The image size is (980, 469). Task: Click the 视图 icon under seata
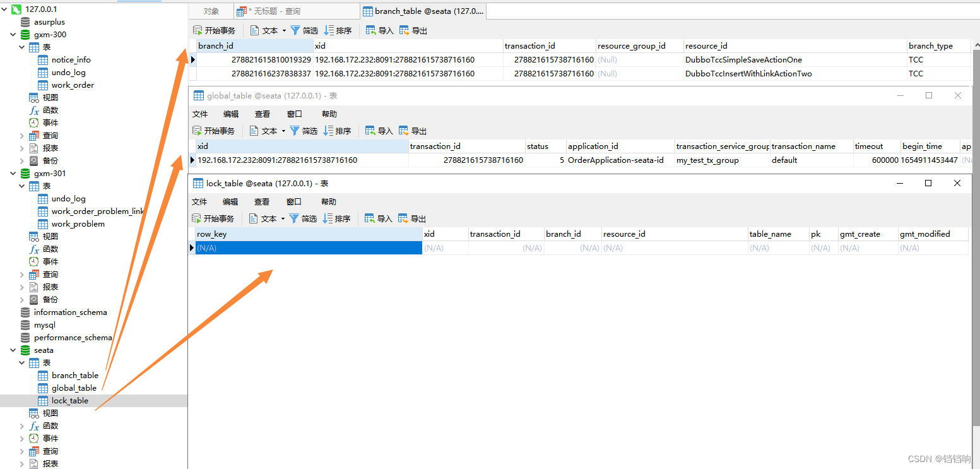pyautogui.click(x=34, y=413)
